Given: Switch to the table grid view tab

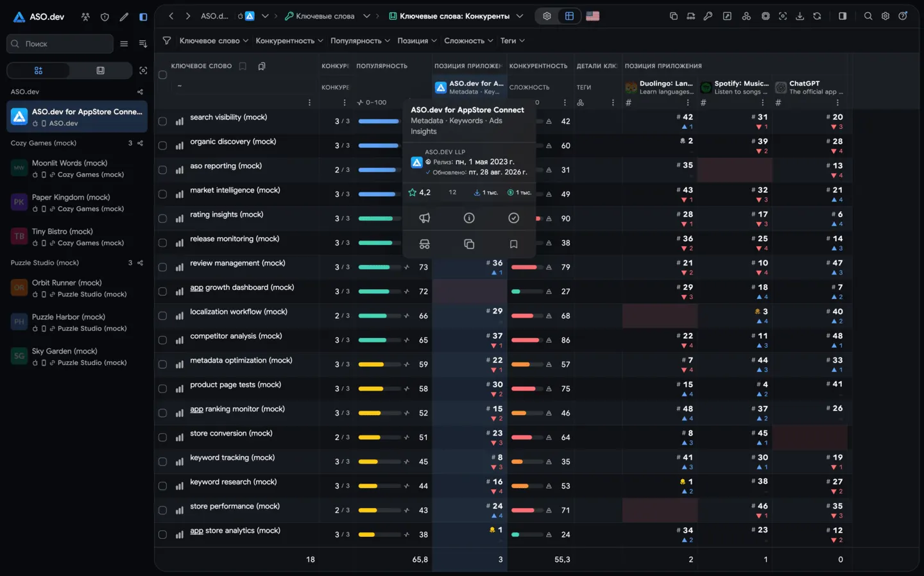Looking at the screenshot, I should [569, 16].
